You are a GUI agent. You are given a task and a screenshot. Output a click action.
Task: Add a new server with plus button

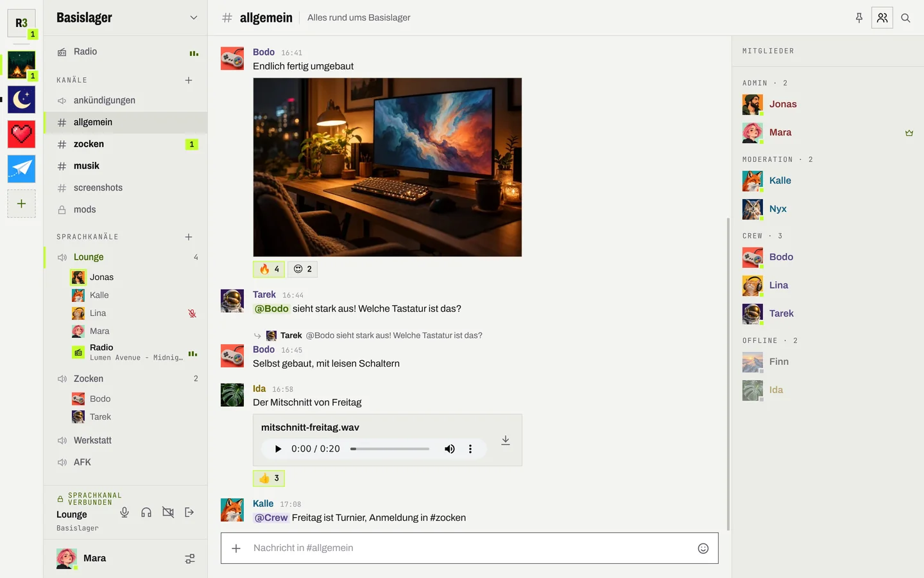tap(21, 204)
